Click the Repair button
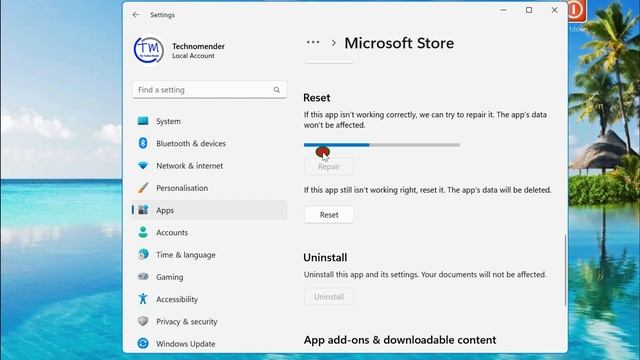The image size is (640, 360). pyautogui.click(x=329, y=167)
